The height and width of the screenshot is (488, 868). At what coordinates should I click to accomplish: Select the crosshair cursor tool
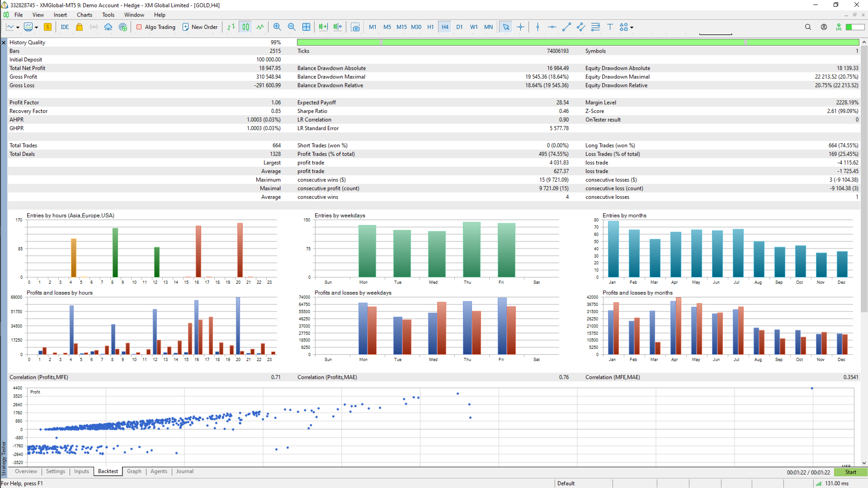(520, 27)
